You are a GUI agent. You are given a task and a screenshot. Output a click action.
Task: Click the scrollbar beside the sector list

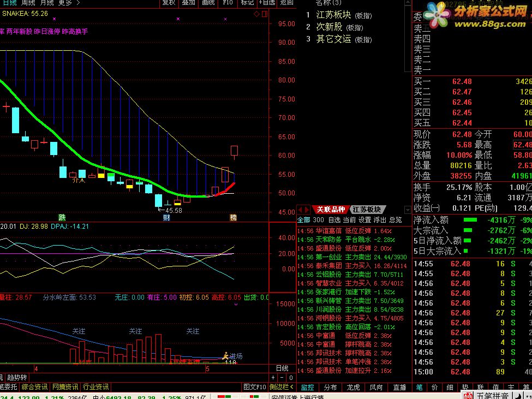pos(408,35)
